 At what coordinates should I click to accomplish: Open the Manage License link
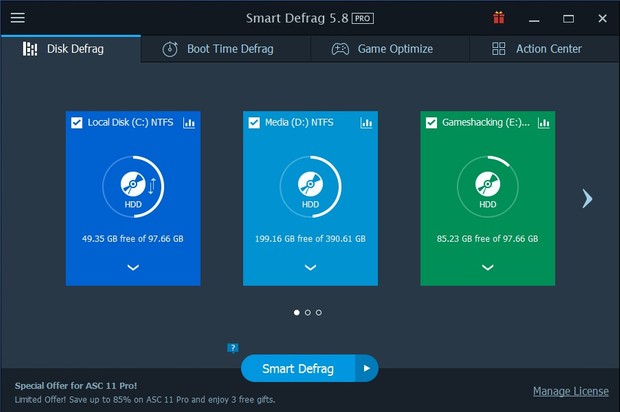coord(571,391)
